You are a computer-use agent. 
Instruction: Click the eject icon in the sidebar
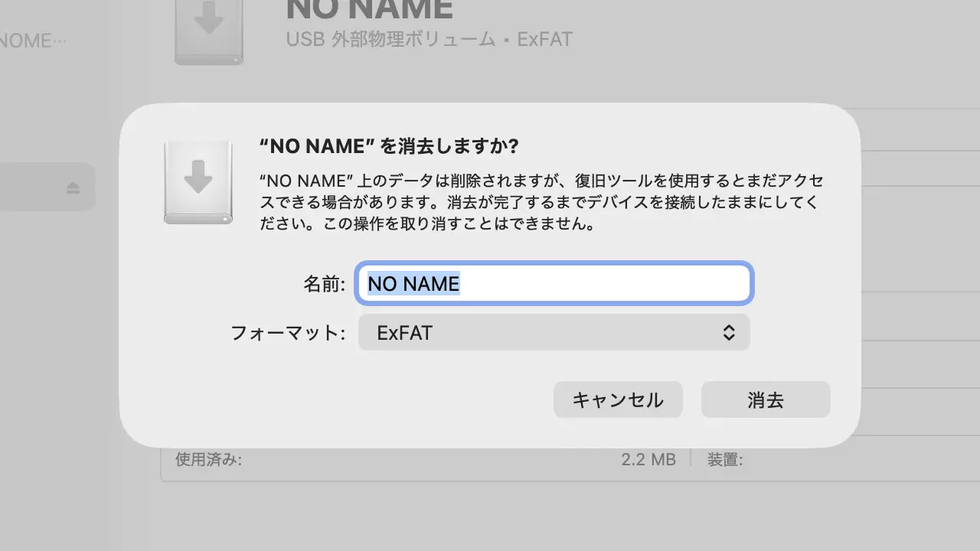tap(73, 187)
